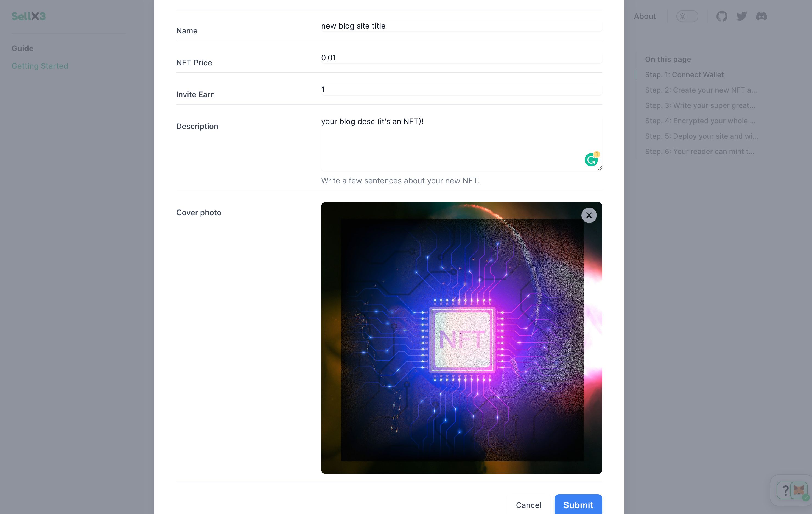The image size is (812, 514).
Task: Expand Step 2 Create your new NFT section
Action: click(x=700, y=90)
